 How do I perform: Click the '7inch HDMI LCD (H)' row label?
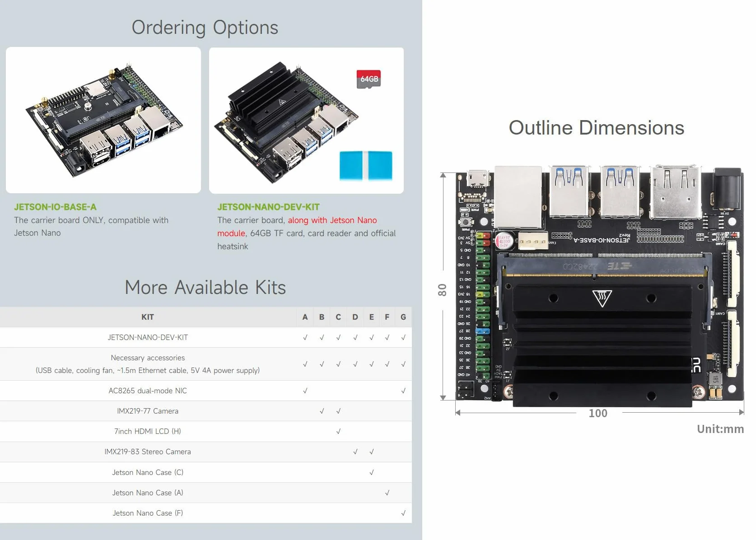pyautogui.click(x=148, y=431)
